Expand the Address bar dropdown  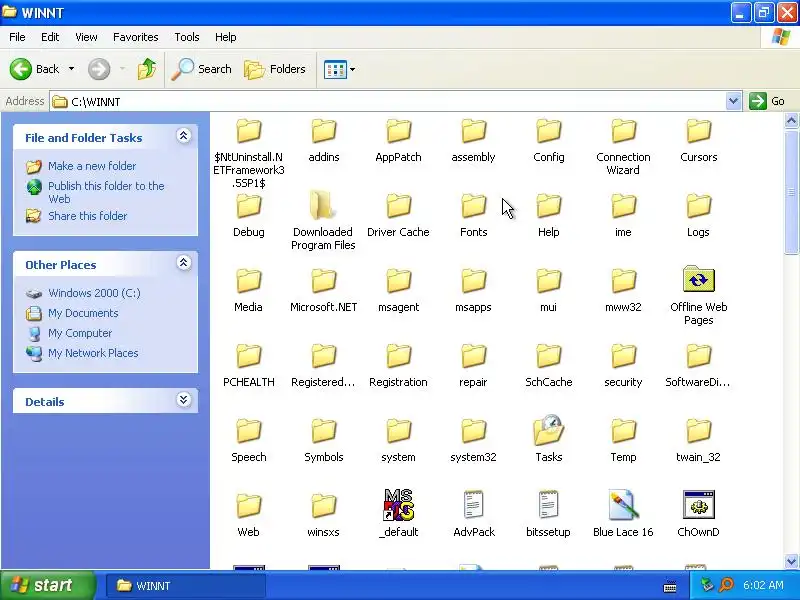click(x=733, y=101)
